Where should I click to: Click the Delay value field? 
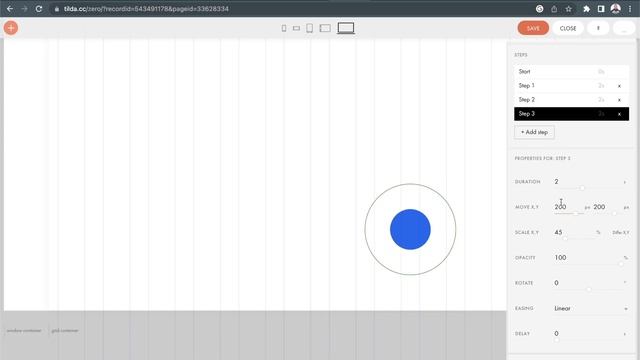(x=587, y=333)
